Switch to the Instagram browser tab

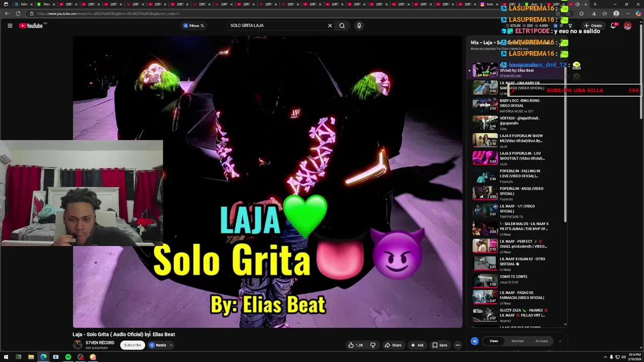click(486, 5)
